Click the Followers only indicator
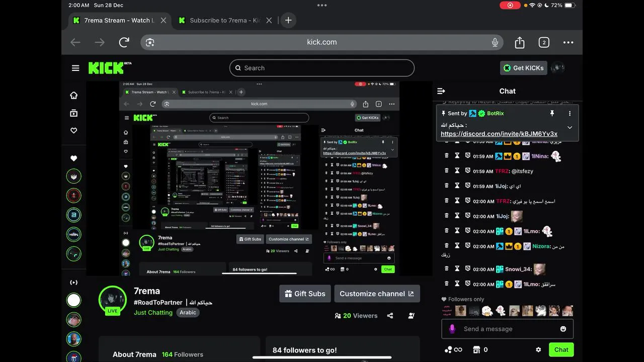 pos(462,299)
